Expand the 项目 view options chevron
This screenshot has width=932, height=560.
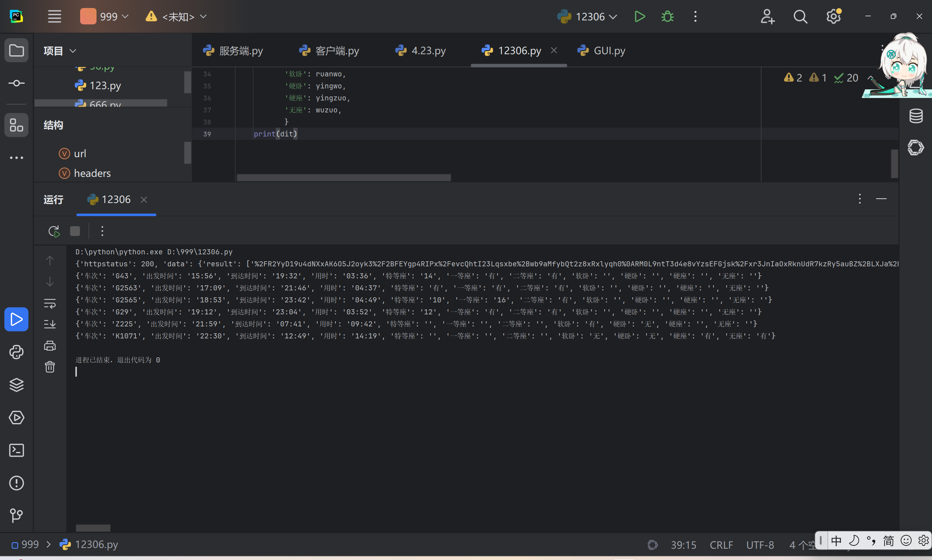point(73,51)
